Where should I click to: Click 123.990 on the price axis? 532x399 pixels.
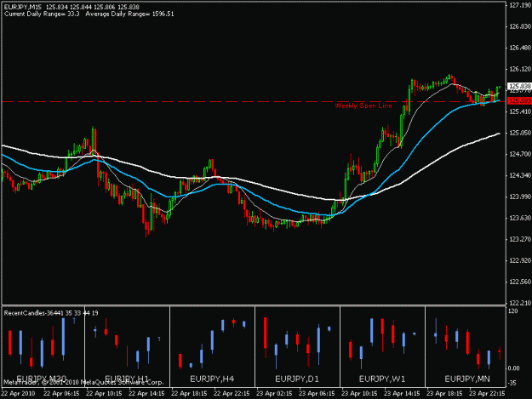pyautogui.click(x=520, y=197)
